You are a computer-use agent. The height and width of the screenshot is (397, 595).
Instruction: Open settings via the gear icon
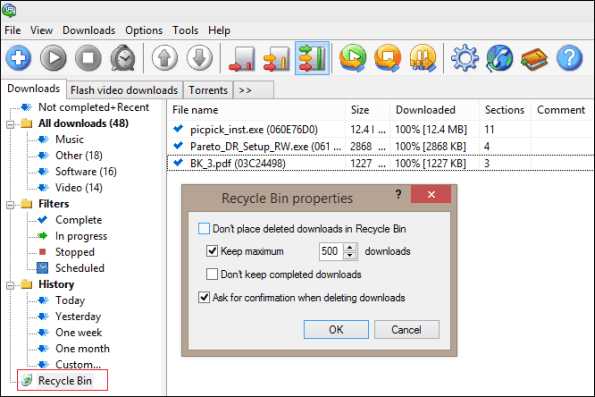point(465,58)
